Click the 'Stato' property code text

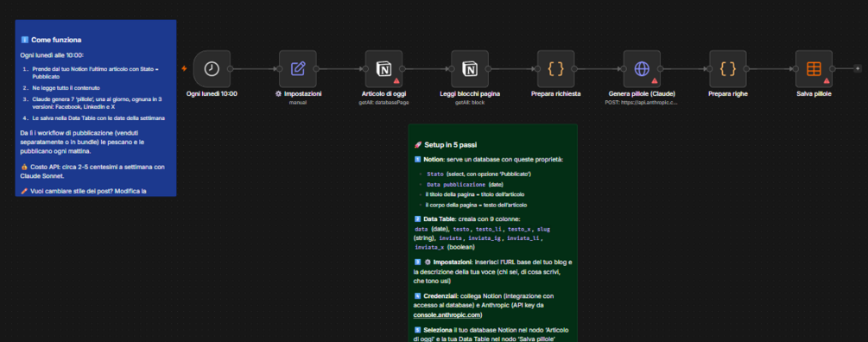(x=435, y=174)
